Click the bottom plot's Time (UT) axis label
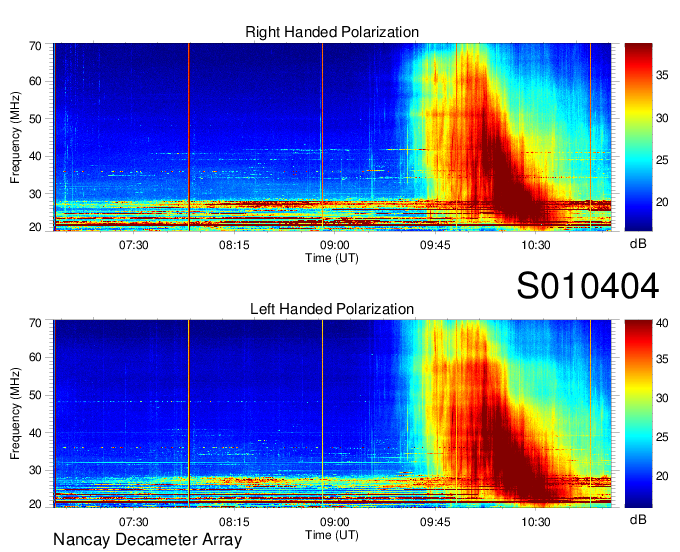Screen dimensions: 680x552 click(x=332, y=535)
